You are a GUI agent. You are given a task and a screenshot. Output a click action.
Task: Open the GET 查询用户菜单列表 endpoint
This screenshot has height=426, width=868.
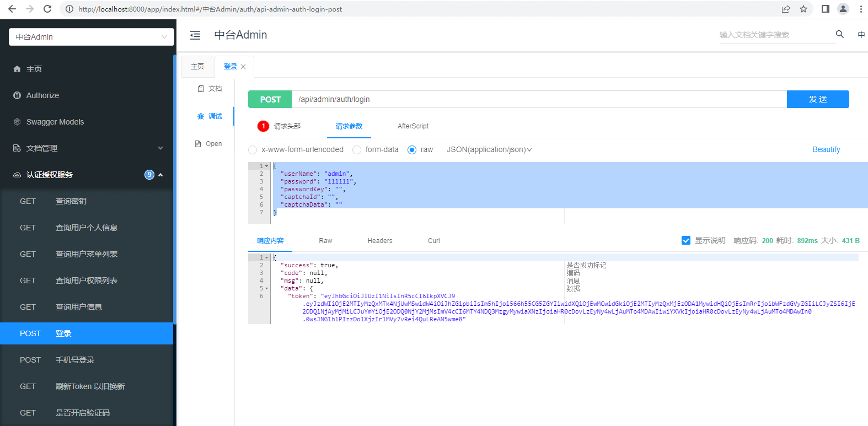pos(87,254)
